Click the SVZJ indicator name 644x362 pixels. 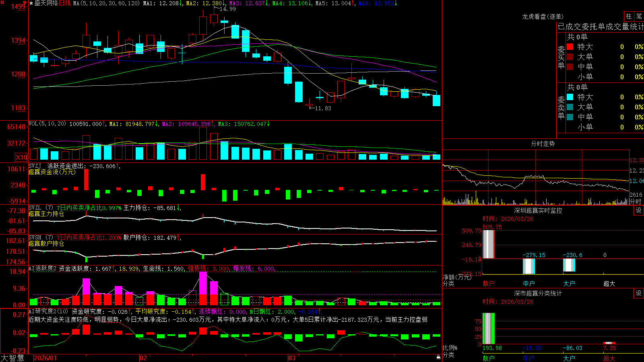point(35,166)
